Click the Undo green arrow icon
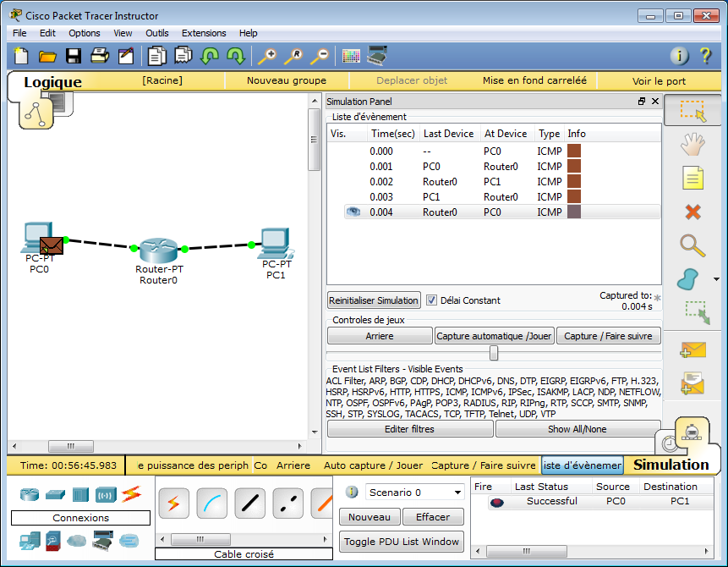Image resolution: width=728 pixels, height=567 pixels. tap(210, 56)
